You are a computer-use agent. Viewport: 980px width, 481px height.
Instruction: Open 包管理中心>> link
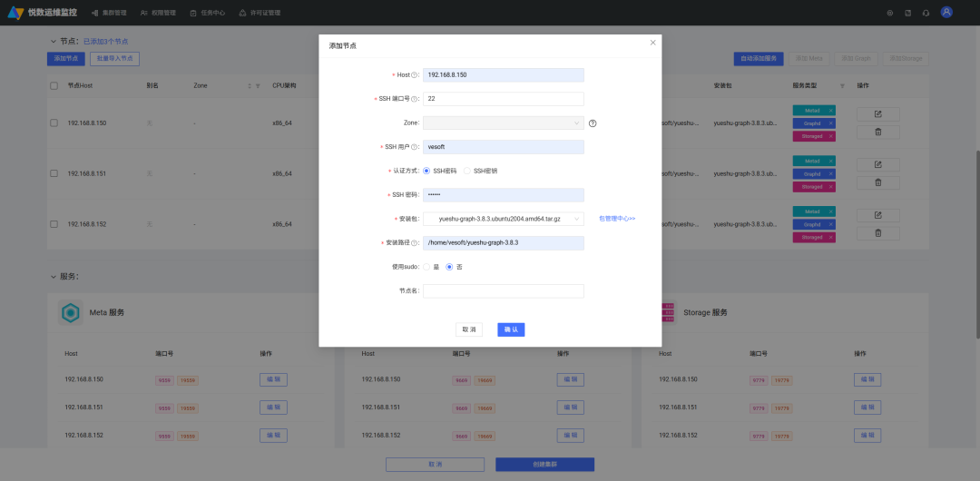[x=617, y=219]
